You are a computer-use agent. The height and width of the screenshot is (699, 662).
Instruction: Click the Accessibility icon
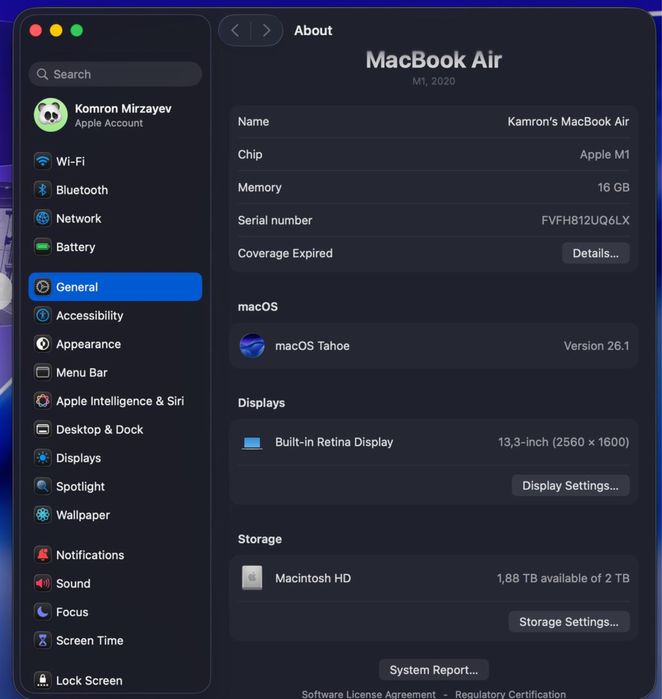(43, 315)
